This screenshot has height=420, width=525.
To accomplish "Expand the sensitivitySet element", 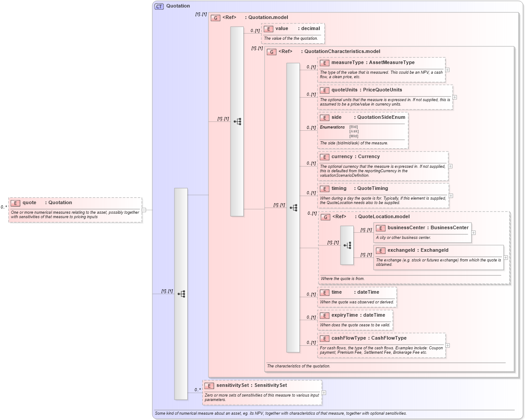I will [324, 393].
